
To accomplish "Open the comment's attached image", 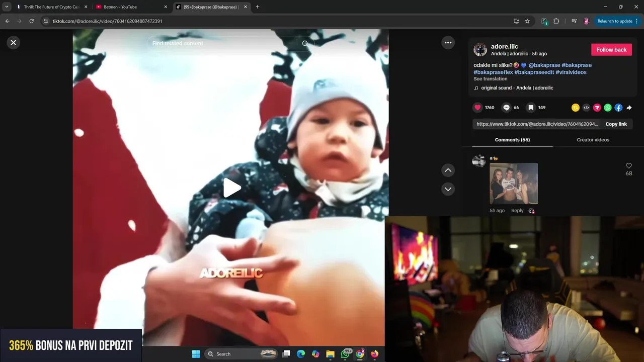I will click(x=514, y=184).
